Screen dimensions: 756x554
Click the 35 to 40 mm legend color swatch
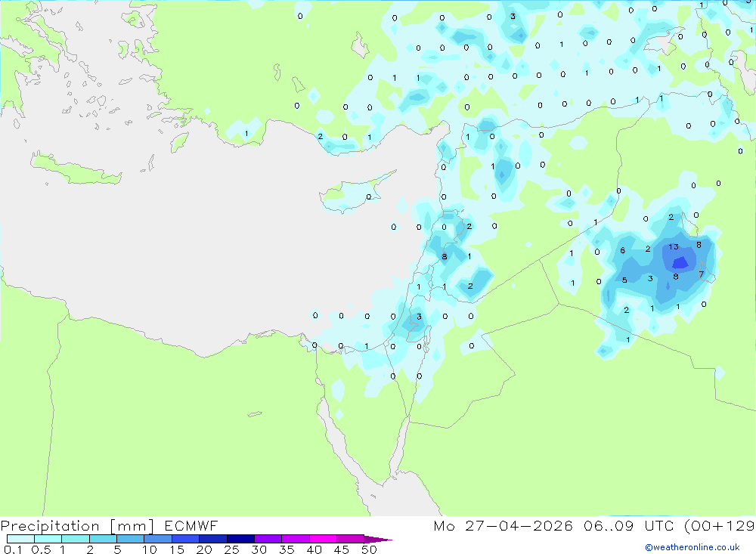click(295, 539)
